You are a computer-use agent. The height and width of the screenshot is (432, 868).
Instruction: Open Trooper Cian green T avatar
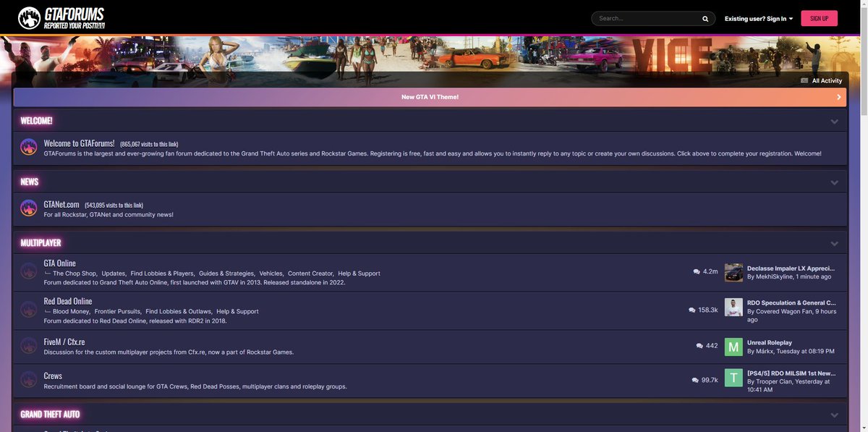click(x=733, y=378)
